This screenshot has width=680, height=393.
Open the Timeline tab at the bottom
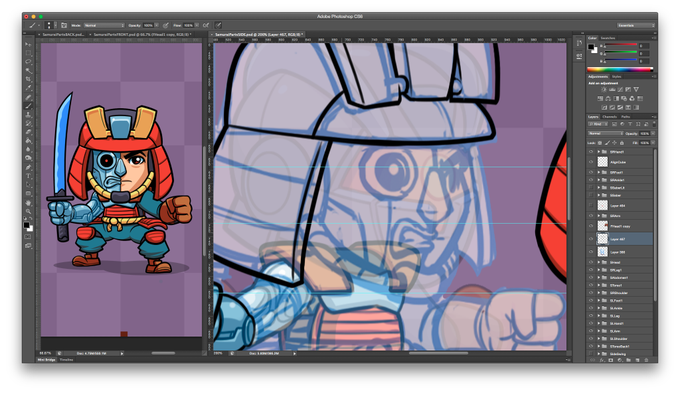[x=66, y=360]
